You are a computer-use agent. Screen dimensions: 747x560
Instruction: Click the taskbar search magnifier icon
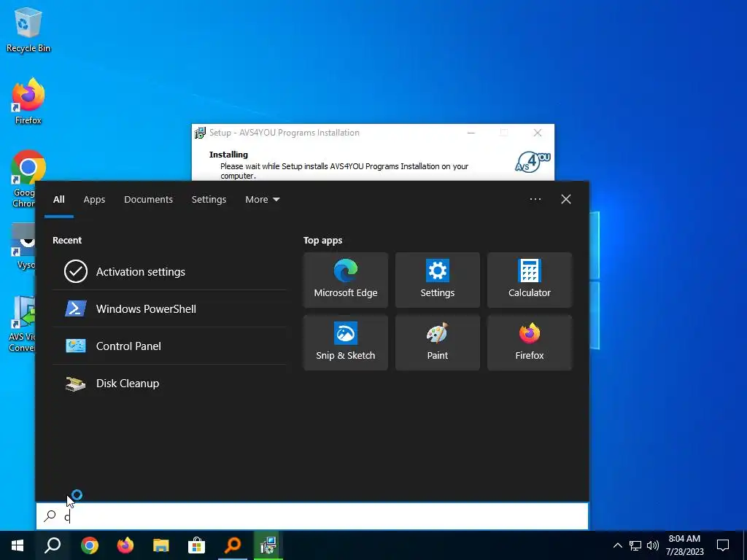pyautogui.click(x=53, y=545)
